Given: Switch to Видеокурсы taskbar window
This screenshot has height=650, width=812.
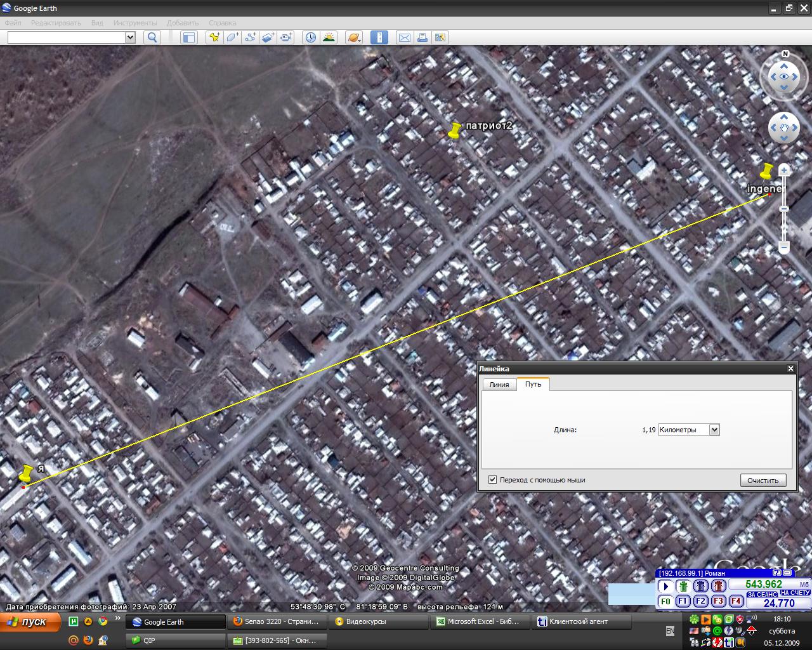Looking at the screenshot, I should click(378, 622).
